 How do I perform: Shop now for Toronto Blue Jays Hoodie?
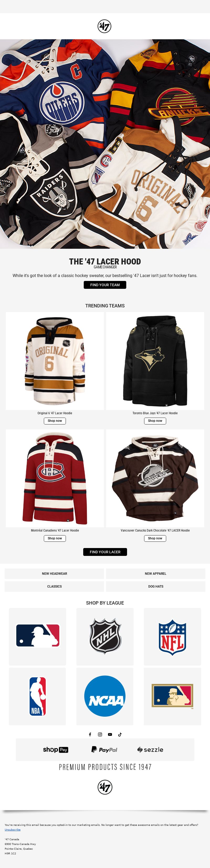point(155,421)
